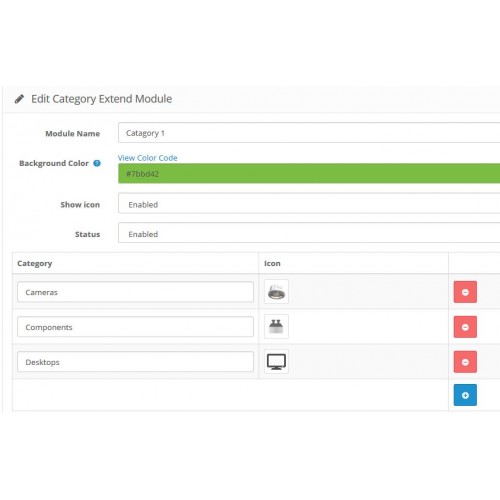This screenshot has height=500, width=500.
Task: Remove the Cameras category row
Action: pos(465,292)
